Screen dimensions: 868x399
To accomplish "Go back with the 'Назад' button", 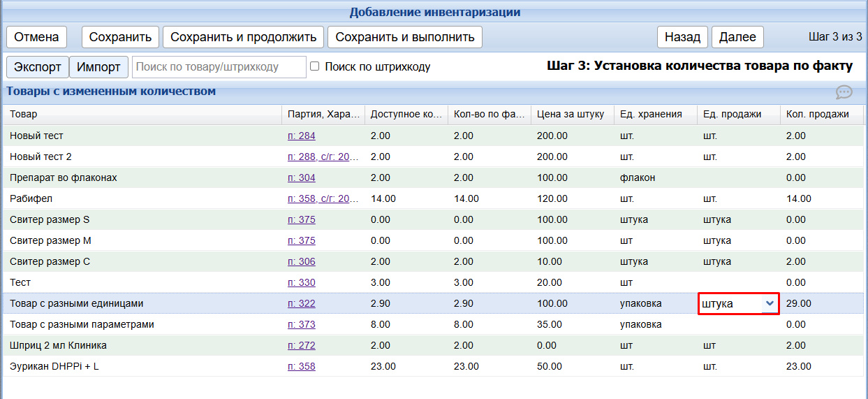I will [x=682, y=37].
